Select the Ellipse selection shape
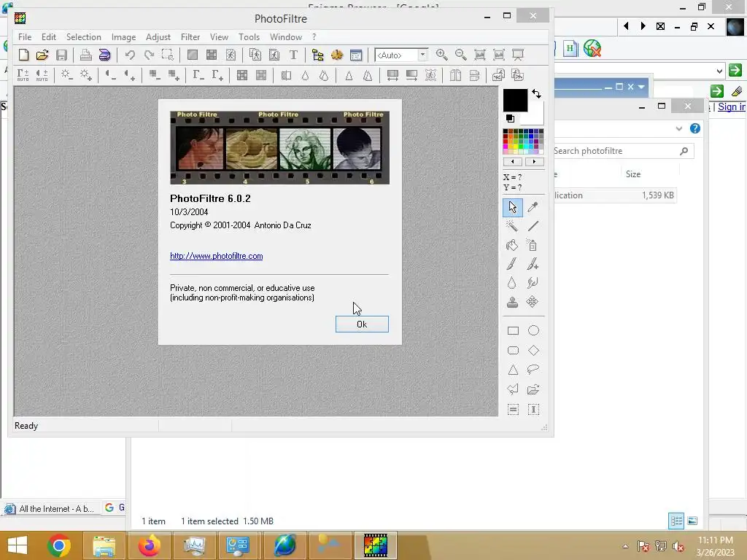The image size is (747, 560). point(533,331)
